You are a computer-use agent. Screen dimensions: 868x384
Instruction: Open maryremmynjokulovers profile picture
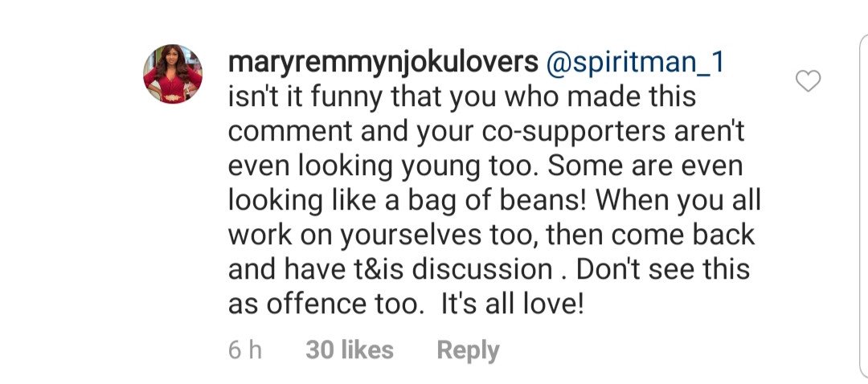(x=173, y=74)
